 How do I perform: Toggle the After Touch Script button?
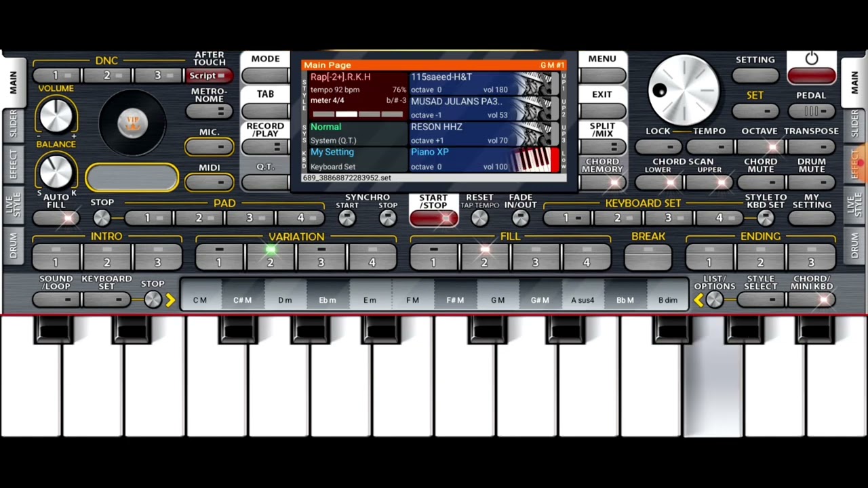point(209,76)
